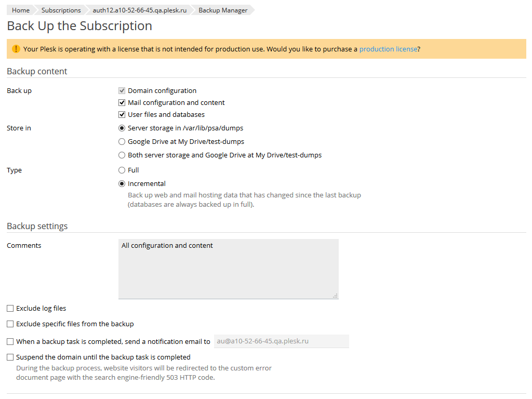Click the notification email address field

coord(281,341)
